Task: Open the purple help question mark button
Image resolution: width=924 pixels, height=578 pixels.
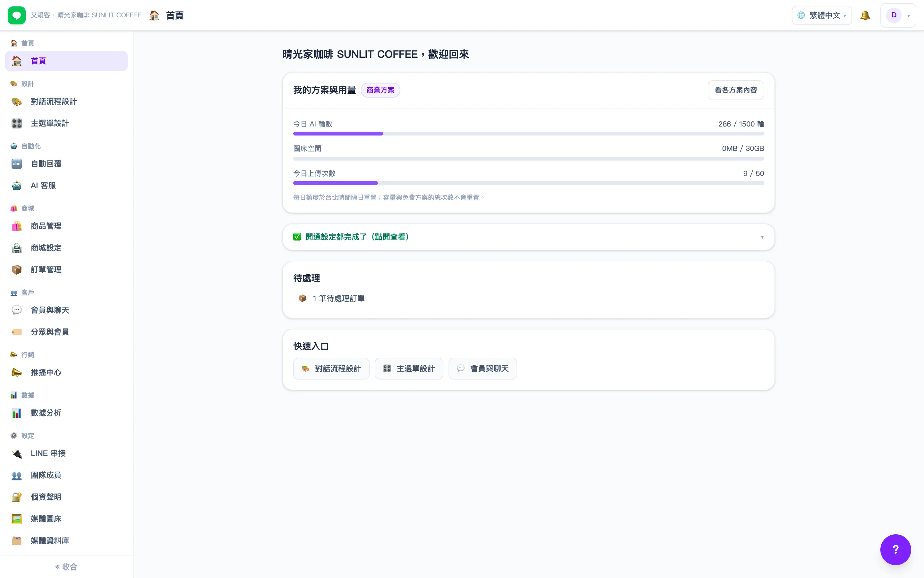Action: (895, 549)
